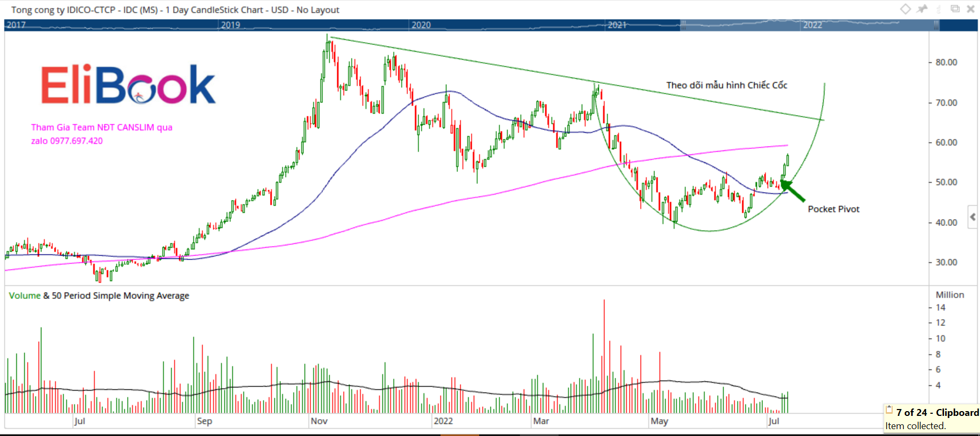Click the right handle of the range slider

pos(936,25)
